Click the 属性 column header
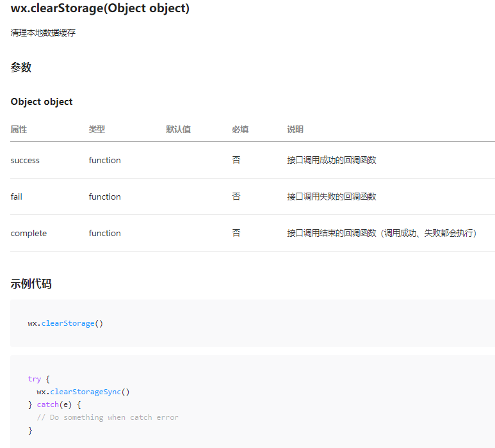 [19, 129]
